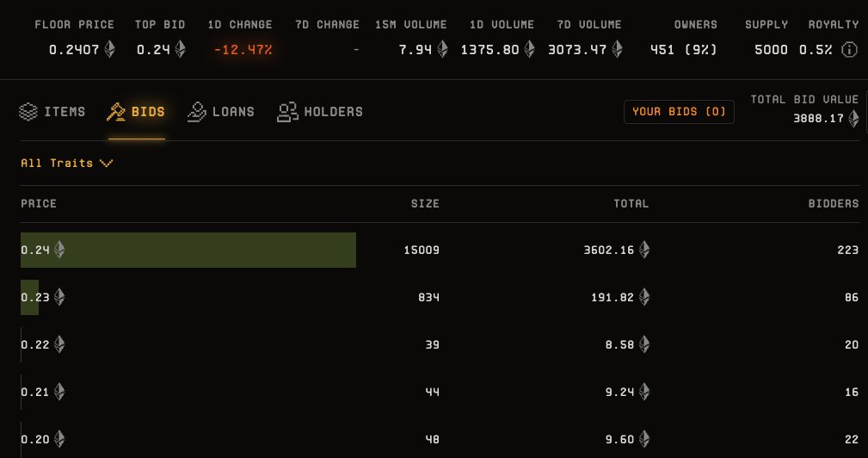Click the ETH icon beside price 0.21
868x458 pixels.
tap(59, 392)
